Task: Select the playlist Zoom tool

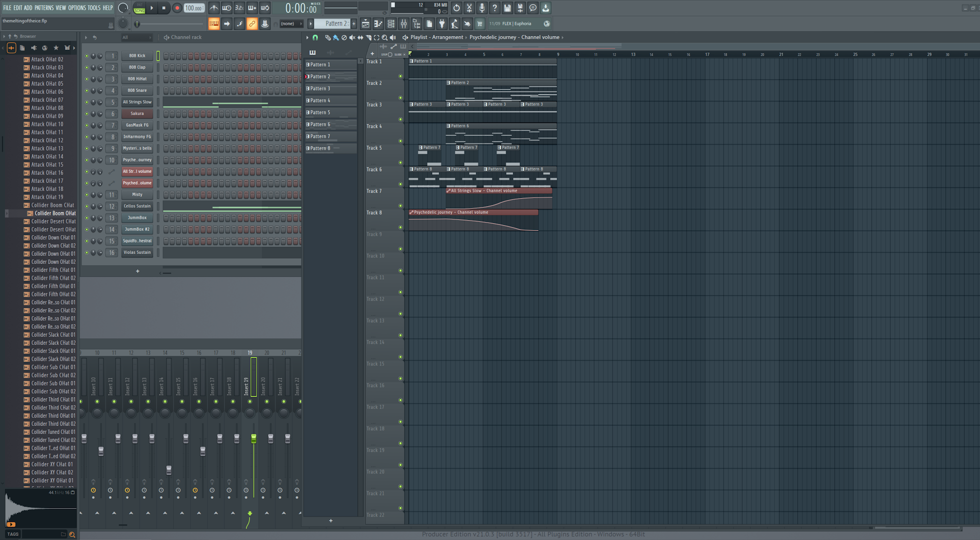Action: point(384,37)
